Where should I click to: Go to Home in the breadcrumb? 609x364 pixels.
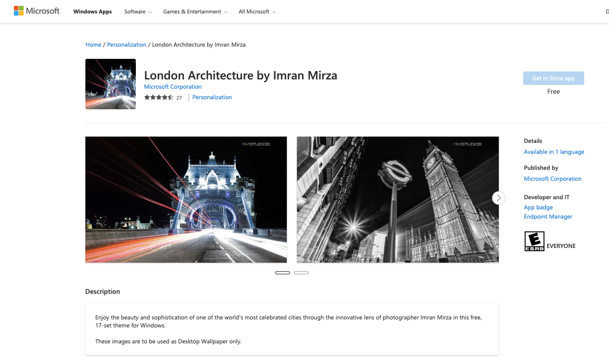93,45
